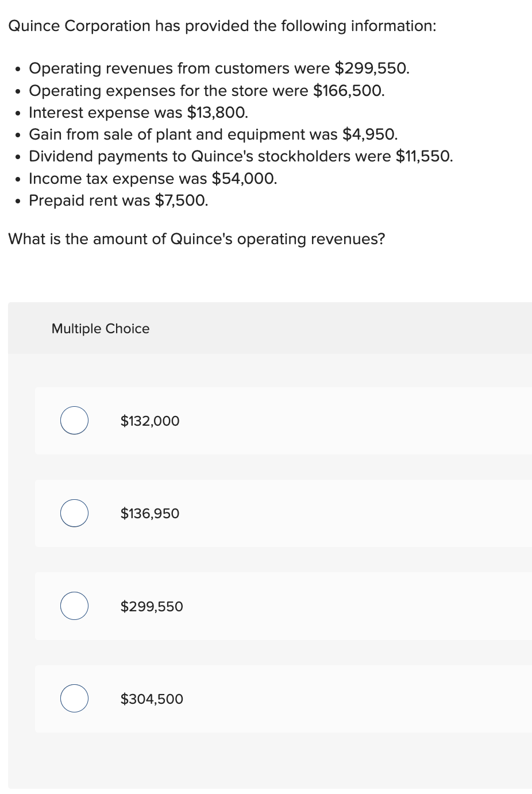Click the question text about operating revenues
The image size is (532, 794).
point(196,239)
